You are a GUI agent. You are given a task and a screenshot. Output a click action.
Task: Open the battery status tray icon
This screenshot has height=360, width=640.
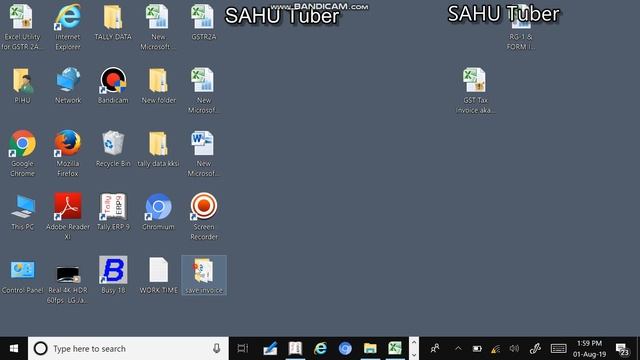tap(477, 349)
